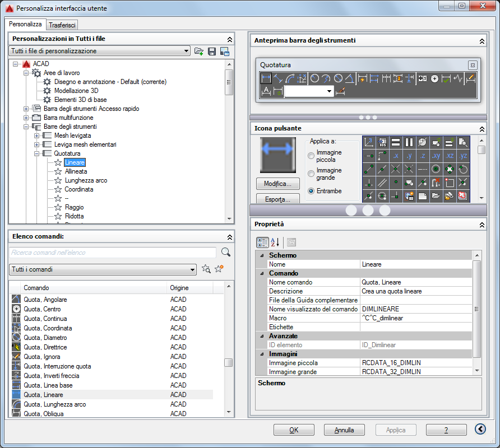Click the magnifier search icon in Elenco comandi
The height and width of the screenshot is (448, 500).
point(226,252)
